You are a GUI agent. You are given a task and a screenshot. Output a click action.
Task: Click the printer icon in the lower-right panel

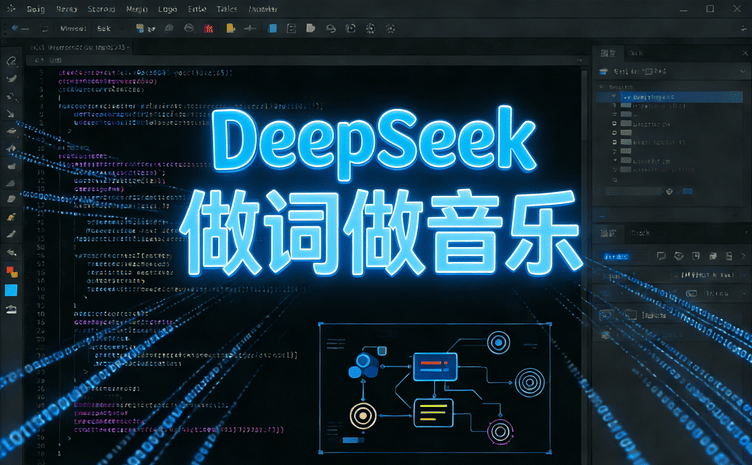coord(713,256)
